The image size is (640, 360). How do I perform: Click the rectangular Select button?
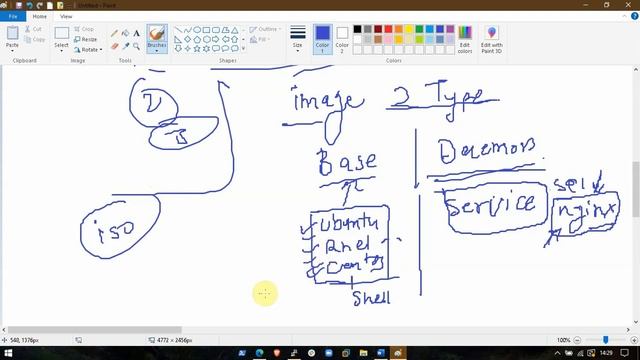tap(62, 33)
